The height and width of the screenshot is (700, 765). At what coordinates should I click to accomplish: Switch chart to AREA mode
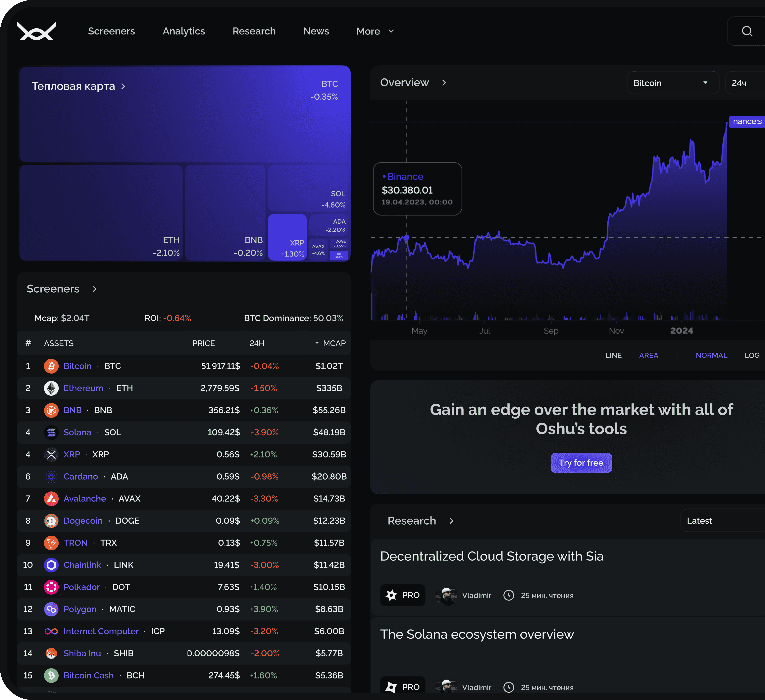coord(648,355)
